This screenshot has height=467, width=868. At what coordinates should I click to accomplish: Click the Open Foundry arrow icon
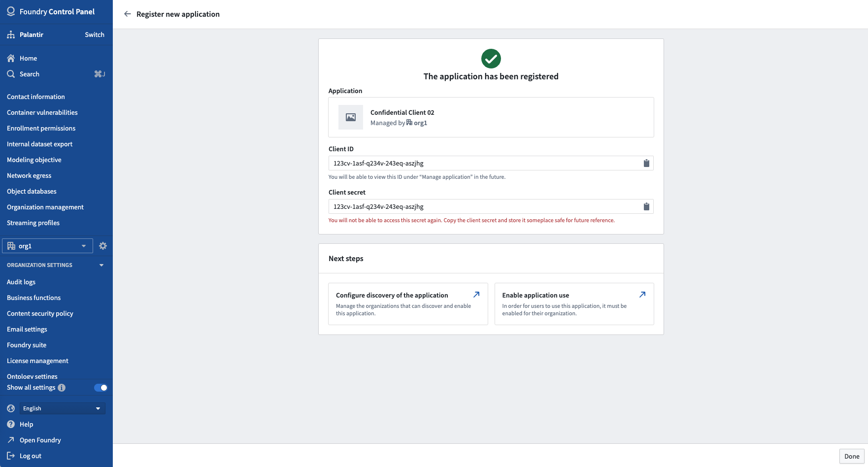click(x=11, y=440)
